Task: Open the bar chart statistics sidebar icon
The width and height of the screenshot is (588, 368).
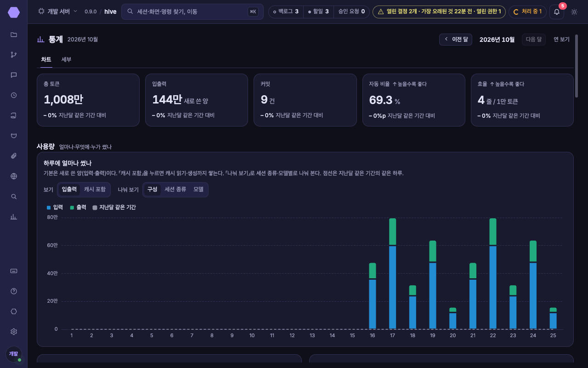Action: [x=14, y=217]
